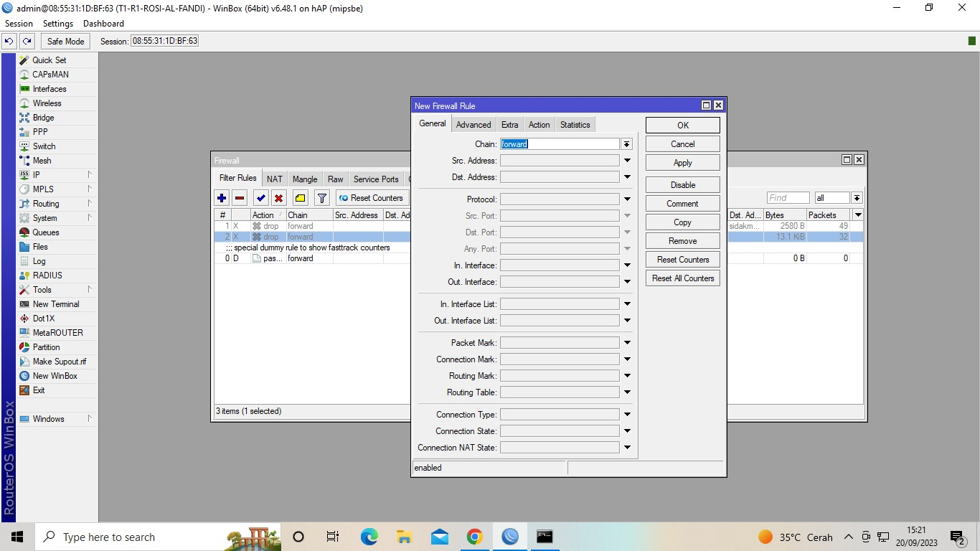Click Make Supout.rif item
Image resolution: width=980 pixels, height=551 pixels.
point(59,362)
